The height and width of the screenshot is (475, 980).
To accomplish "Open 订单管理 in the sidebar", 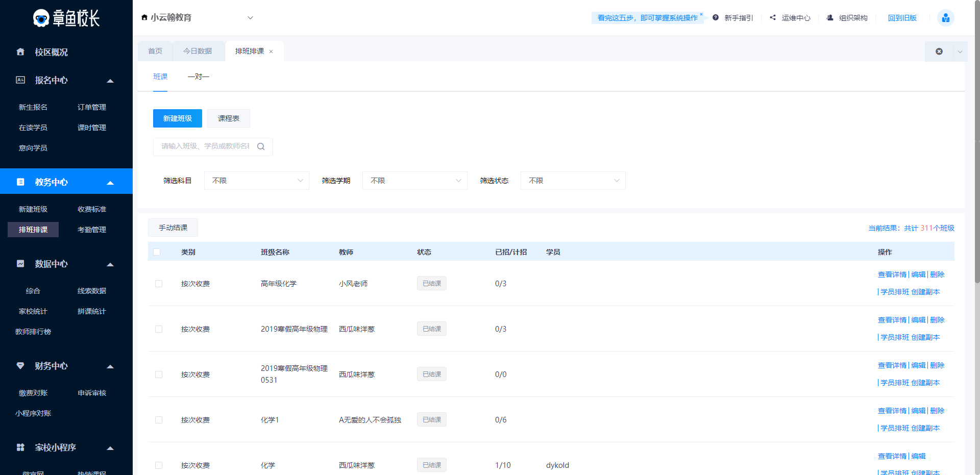I will coord(92,107).
